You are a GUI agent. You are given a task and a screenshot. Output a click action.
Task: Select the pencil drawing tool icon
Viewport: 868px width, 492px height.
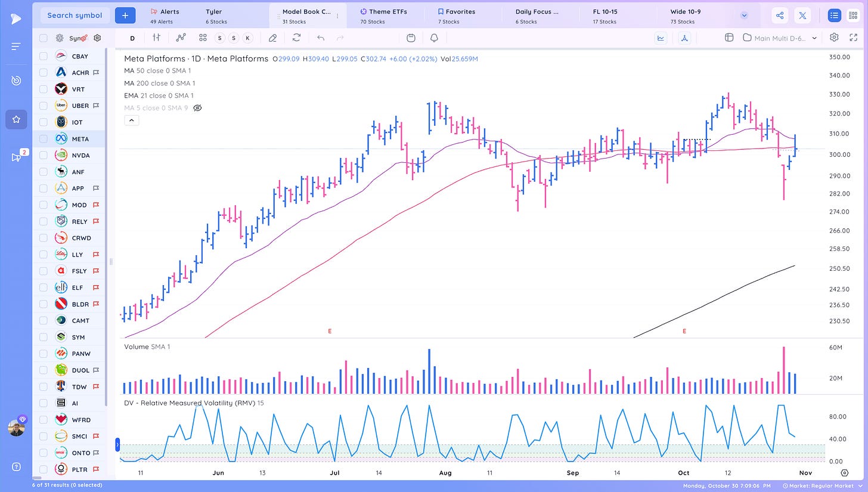coord(272,38)
